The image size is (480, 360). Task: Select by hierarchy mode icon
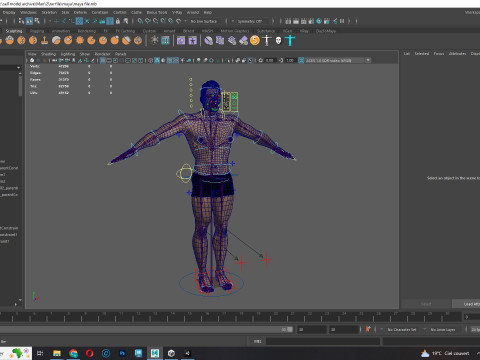click(21, 21)
